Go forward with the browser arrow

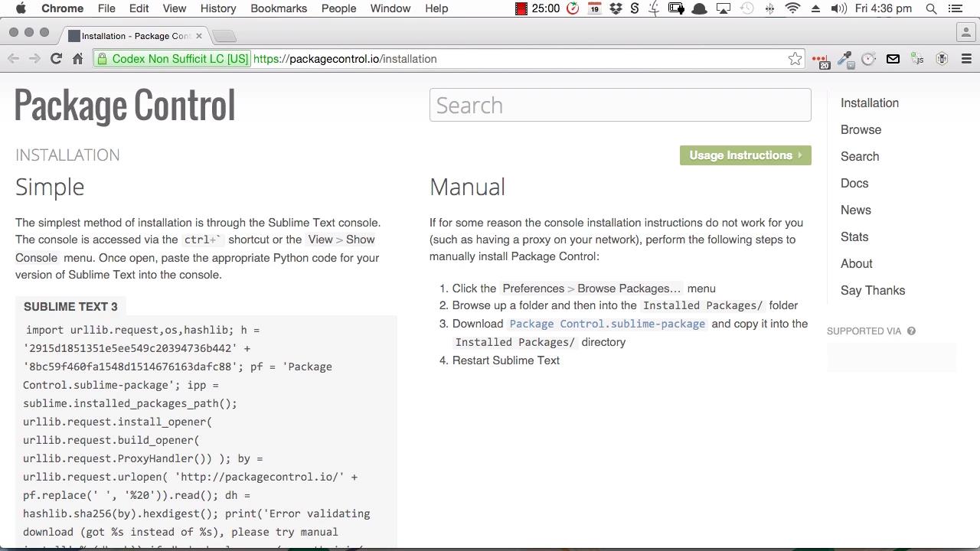pyautogui.click(x=34, y=59)
